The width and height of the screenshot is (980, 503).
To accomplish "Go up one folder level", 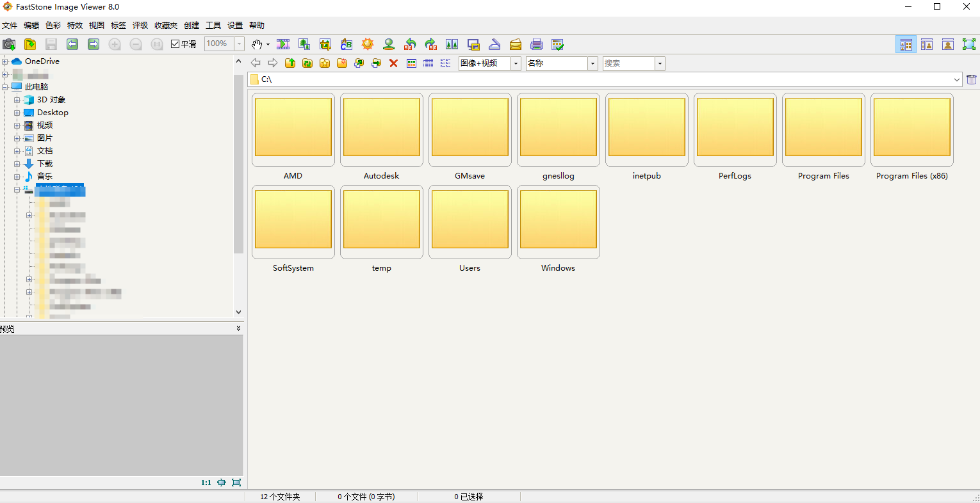I will (290, 63).
